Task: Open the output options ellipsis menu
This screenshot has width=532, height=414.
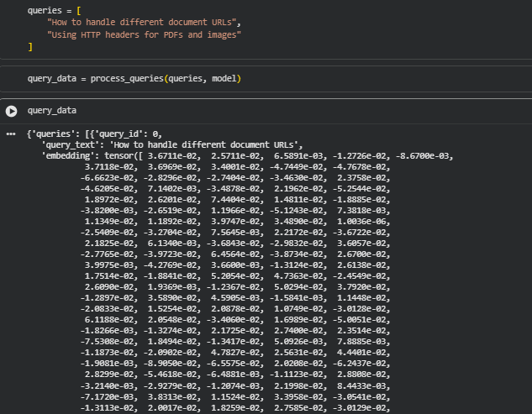Action: pyautogui.click(x=11, y=134)
